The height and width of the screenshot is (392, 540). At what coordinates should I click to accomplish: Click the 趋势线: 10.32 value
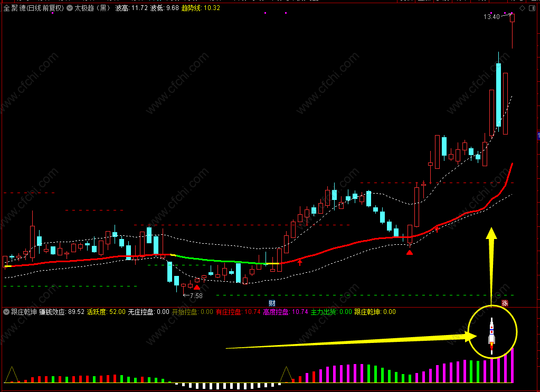tap(201, 8)
